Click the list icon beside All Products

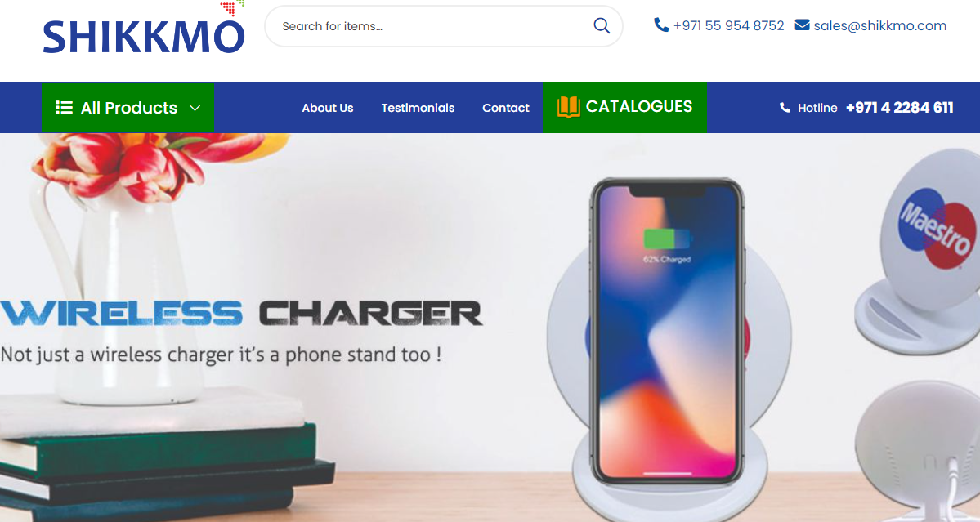pyautogui.click(x=64, y=107)
